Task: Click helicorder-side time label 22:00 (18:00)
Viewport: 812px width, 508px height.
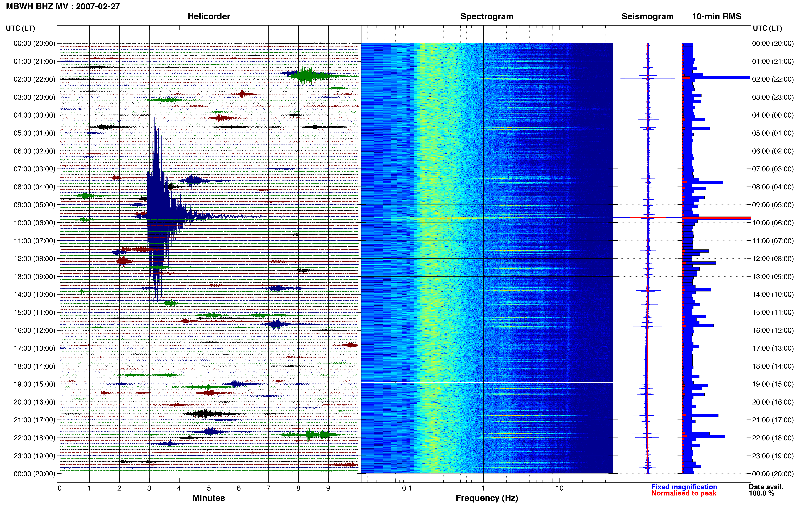Action: pos(34,438)
